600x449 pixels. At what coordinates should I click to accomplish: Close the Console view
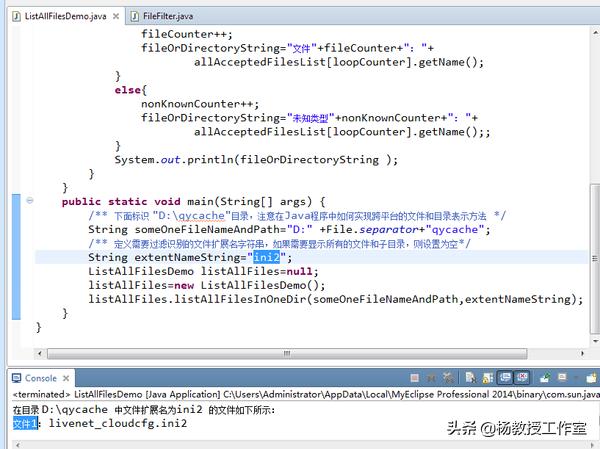(66, 378)
